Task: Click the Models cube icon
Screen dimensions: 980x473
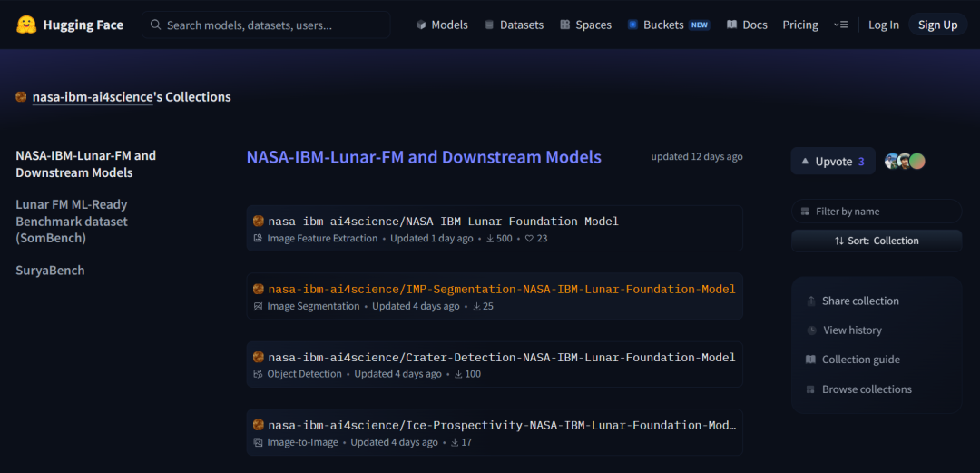Action: coord(421,25)
